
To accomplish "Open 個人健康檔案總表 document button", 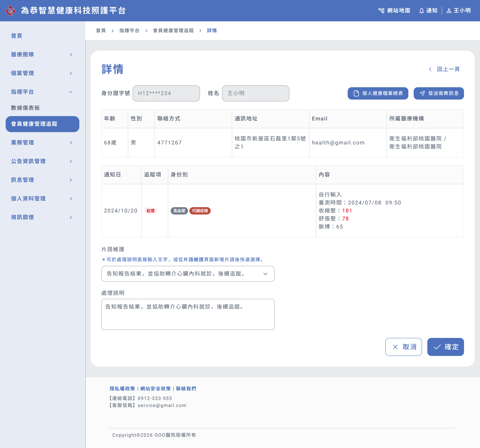I will (378, 93).
